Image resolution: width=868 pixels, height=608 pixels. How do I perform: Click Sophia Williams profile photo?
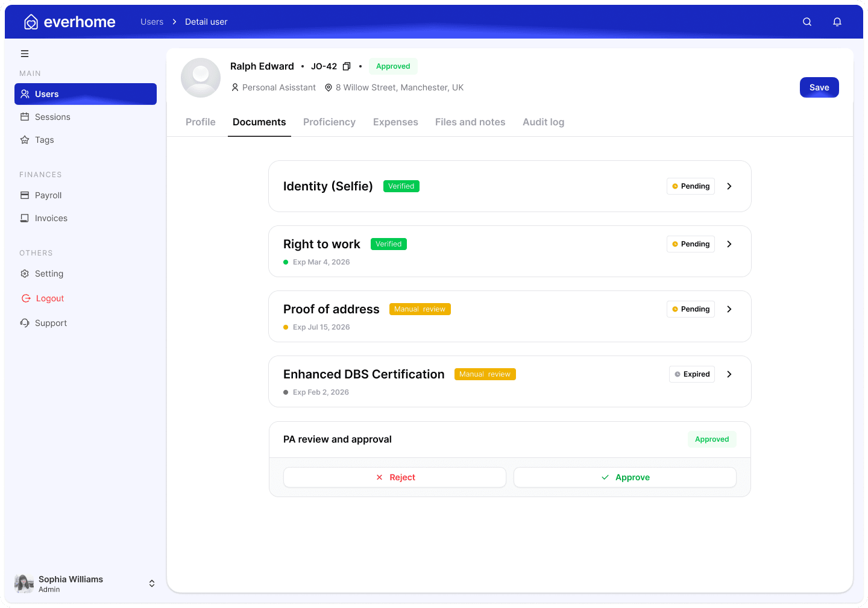point(24,583)
